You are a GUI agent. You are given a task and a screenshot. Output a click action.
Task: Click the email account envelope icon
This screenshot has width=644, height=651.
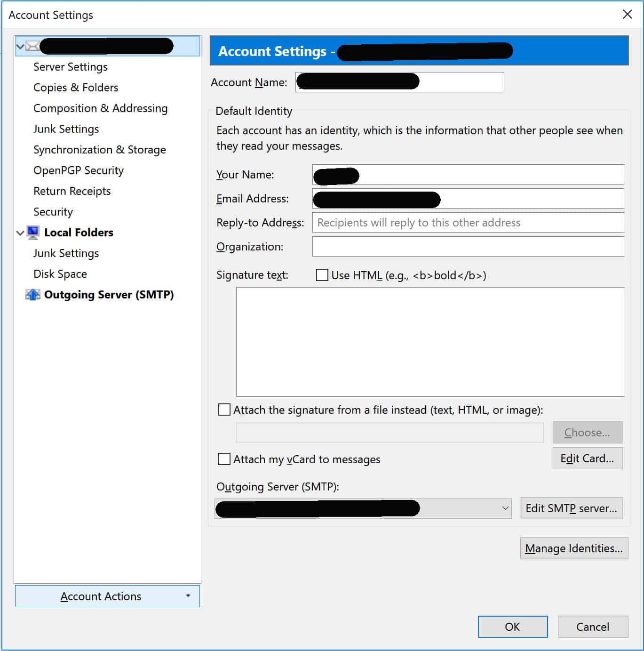pos(31,46)
